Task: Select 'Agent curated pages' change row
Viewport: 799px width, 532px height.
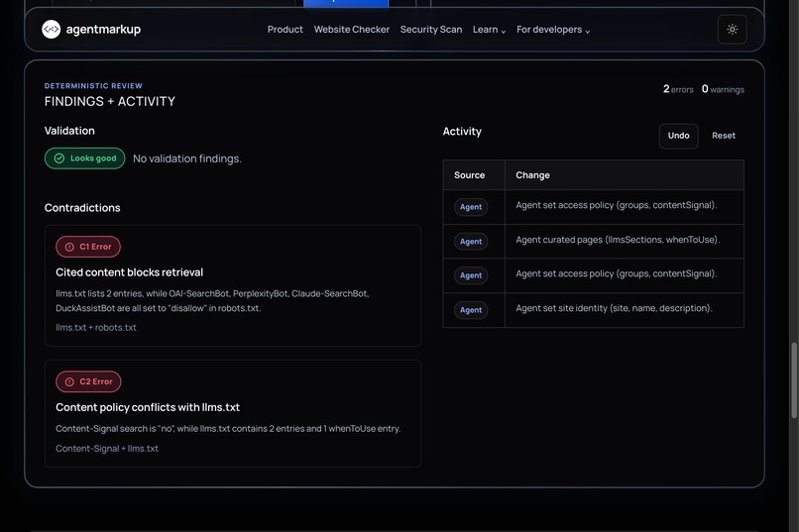Action: pos(593,242)
